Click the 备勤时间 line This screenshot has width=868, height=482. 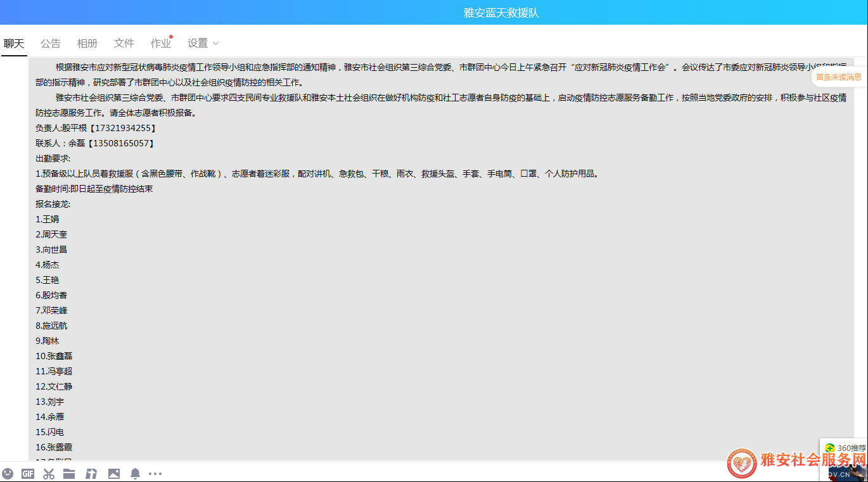pos(94,189)
